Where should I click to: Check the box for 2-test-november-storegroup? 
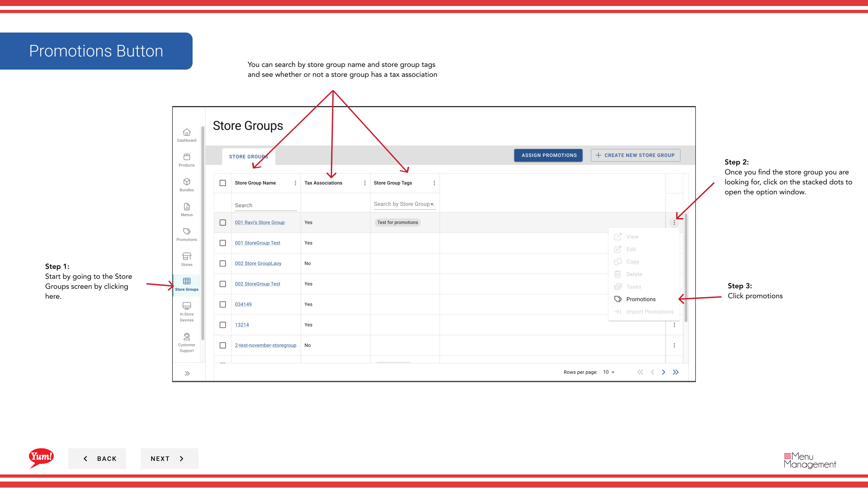[x=223, y=345]
